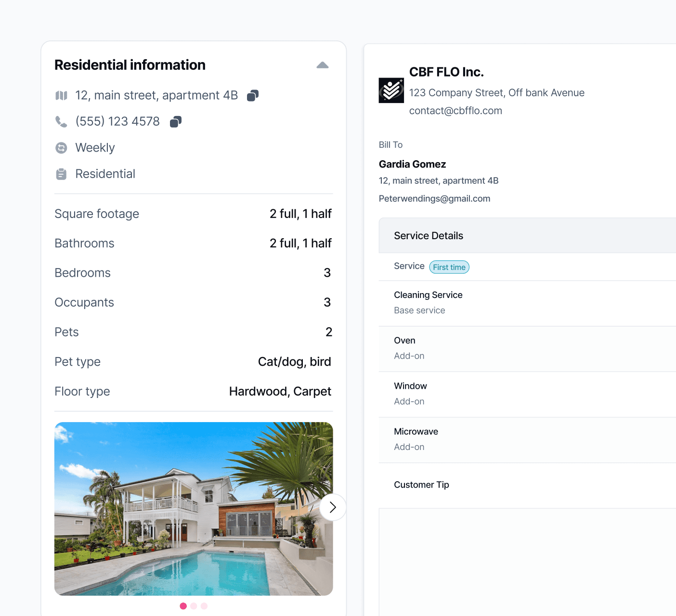The image size is (676, 616).
Task: Click the Square footage label
Action: click(97, 214)
